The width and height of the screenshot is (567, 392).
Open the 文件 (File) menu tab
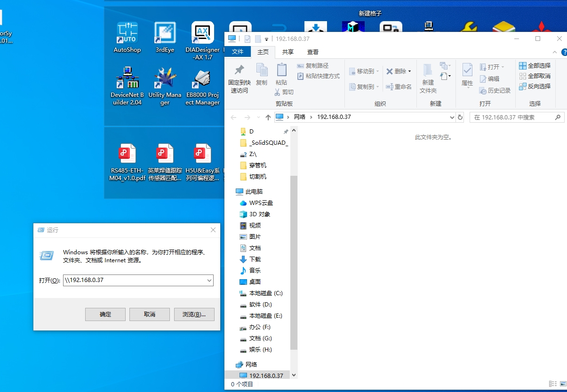click(x=238, y=52)
